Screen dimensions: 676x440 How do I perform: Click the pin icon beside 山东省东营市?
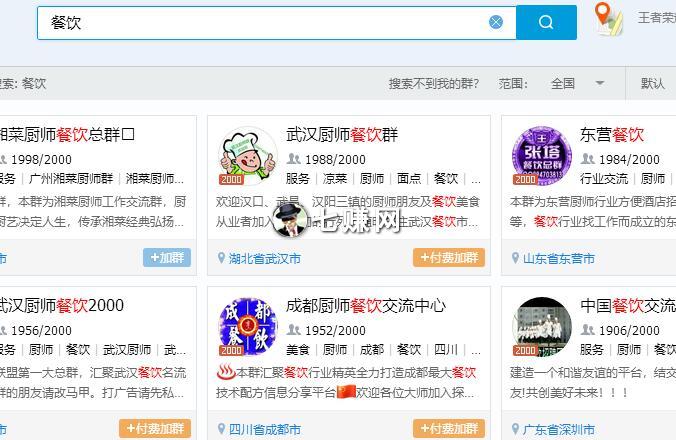[515, 258]
